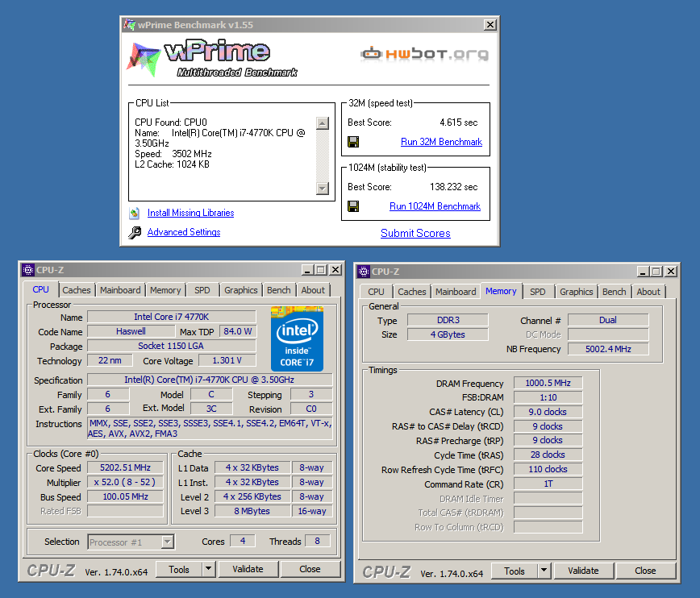Image resolution: width=700 pixels, height=598 pixels.
Task: Click Close button in right CPU-Z
Action: 645,571
